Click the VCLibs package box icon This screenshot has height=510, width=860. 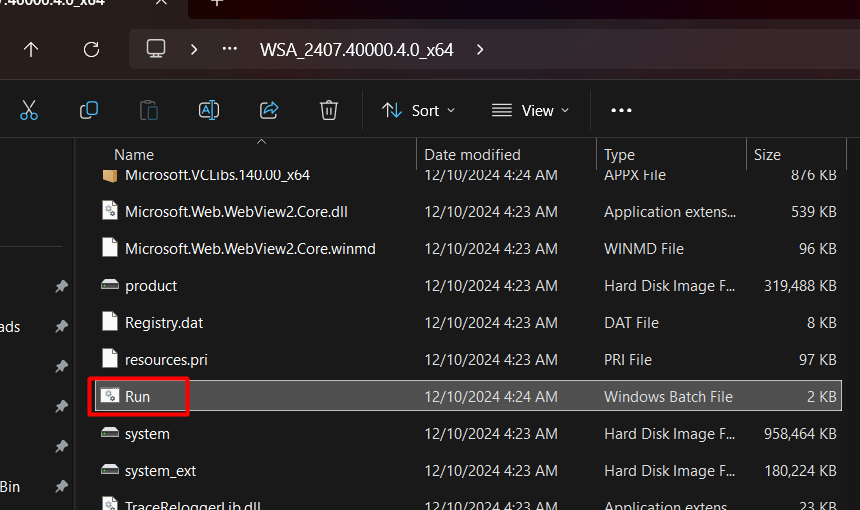coord(110,175)
